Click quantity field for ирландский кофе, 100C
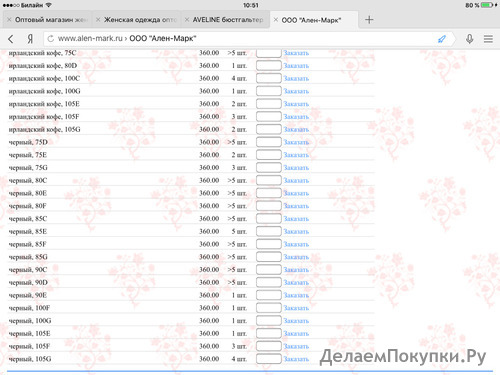This screenshot has width=500, height=375. tap(269, 78)
